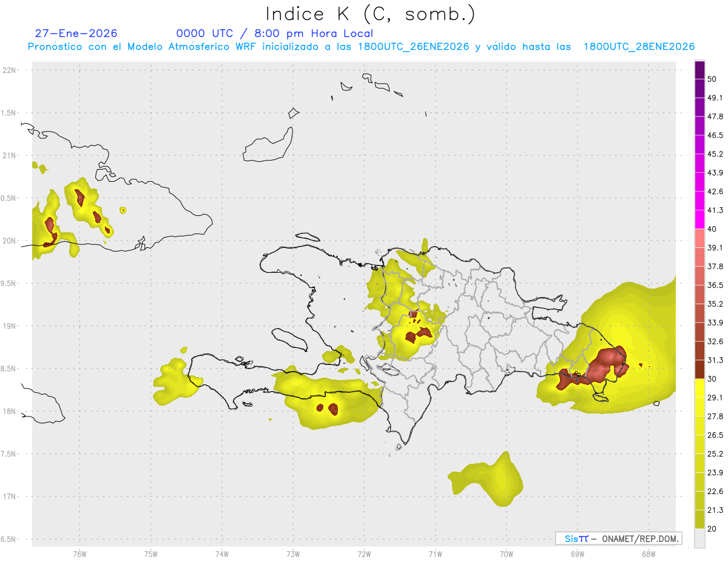Image resolution: width=728 pixels, height=562 pixels.
Task: Click the colorbar label "36.5"
Action: 715,285
